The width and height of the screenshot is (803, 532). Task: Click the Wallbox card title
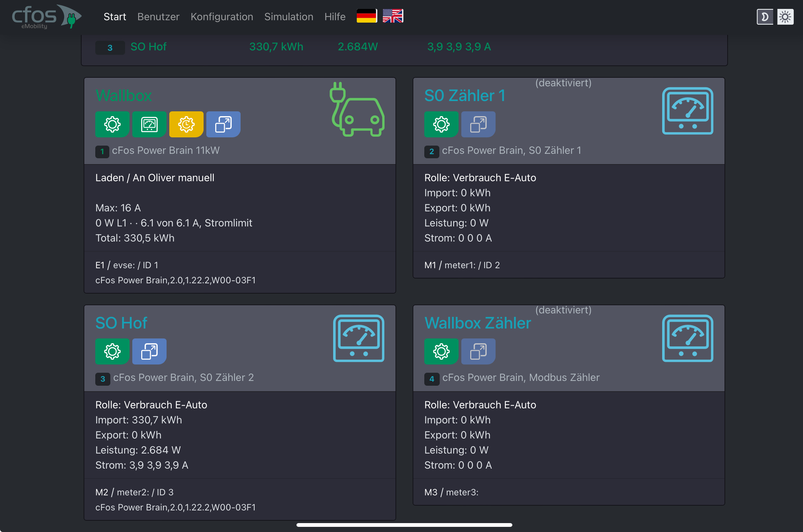pos(124,96)
